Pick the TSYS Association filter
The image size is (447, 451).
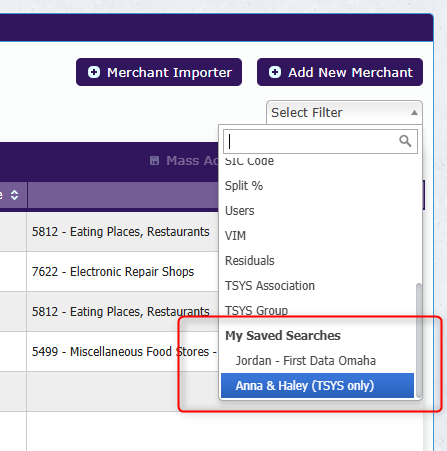click(317, 286)
